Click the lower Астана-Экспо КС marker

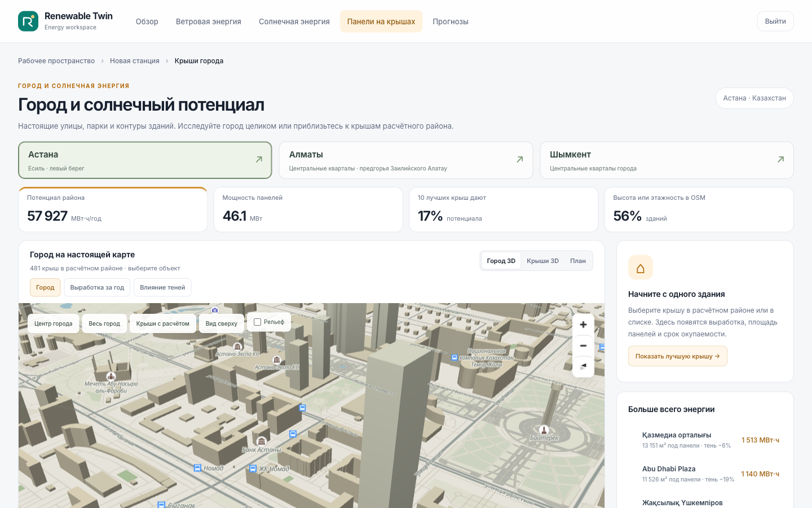coord(276,360)
